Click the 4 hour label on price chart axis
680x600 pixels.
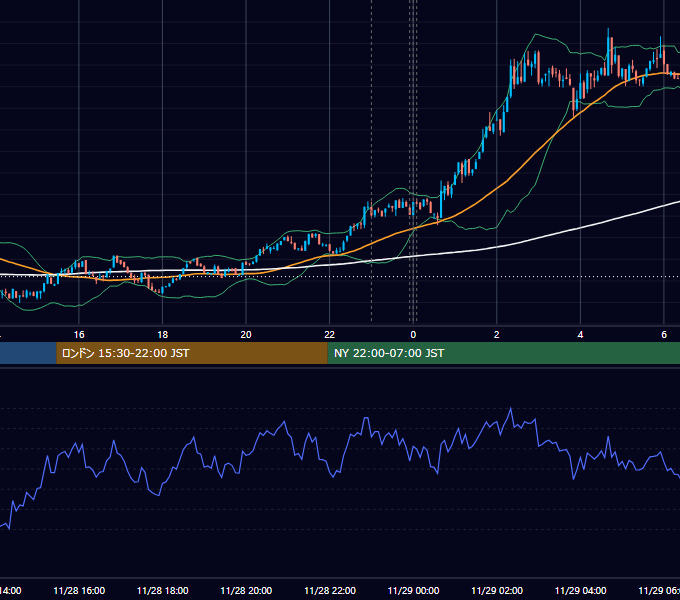pyautogui.click(x=580, y=335)
